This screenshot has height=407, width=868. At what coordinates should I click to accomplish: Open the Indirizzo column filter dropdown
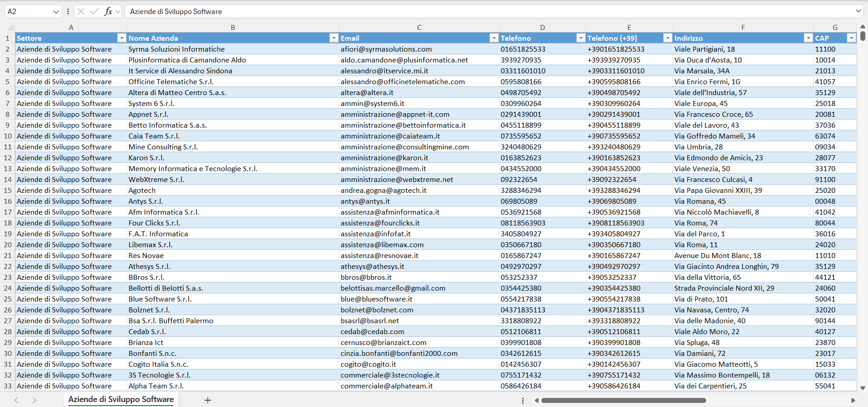click(x=808, y=38)
